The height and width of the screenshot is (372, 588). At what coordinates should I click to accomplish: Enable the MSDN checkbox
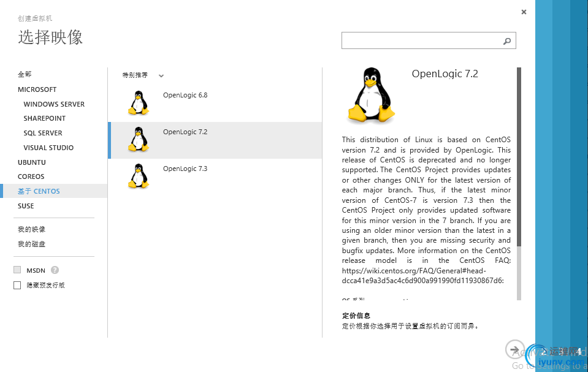pyautogui.click(x=17, y=270)
